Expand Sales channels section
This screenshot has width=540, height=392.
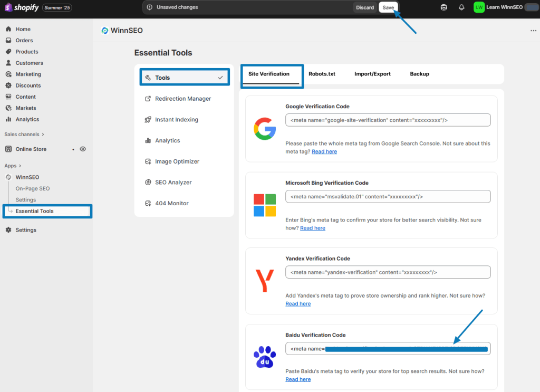24,135
